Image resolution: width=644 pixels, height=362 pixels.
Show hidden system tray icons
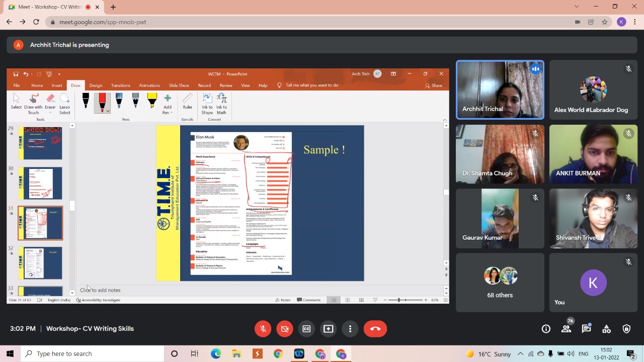(520, 354)
